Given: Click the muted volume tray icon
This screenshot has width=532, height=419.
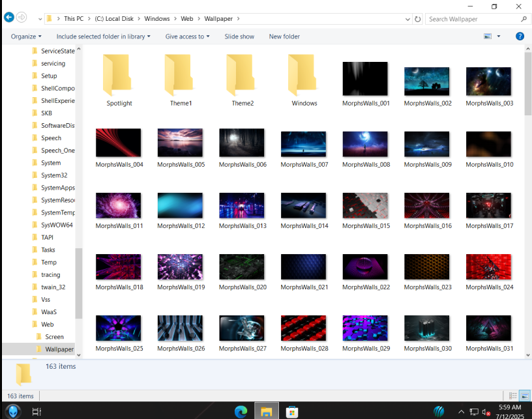Looking at the screenshot, I should pyautogui.click(x=486, y=412).
